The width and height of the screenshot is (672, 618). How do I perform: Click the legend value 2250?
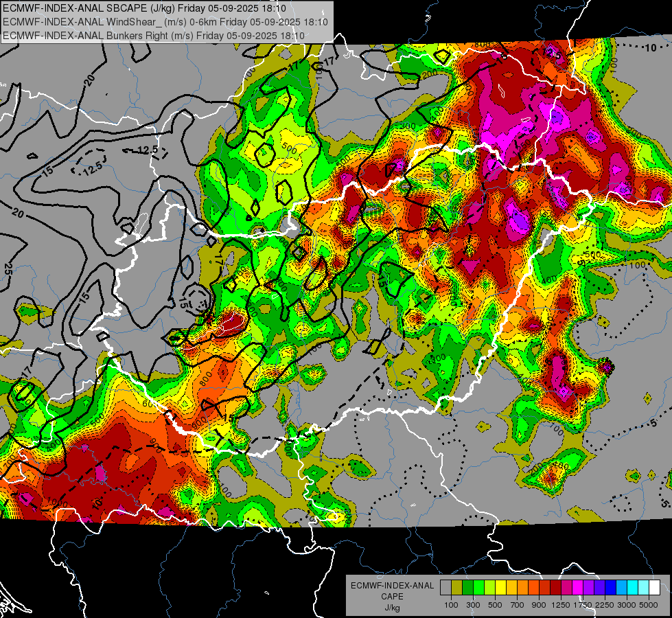(605, 605)
